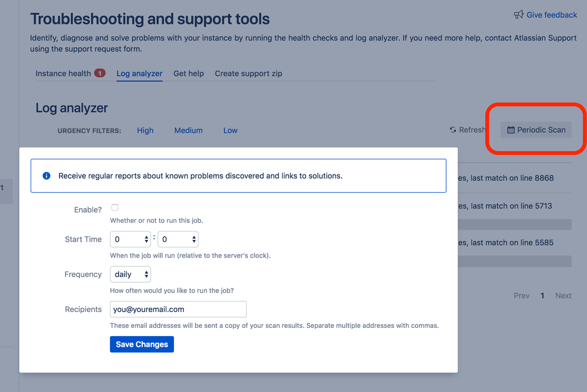Filter logs by Low urgency
587x392 pixels.
(x=230, y=130)
